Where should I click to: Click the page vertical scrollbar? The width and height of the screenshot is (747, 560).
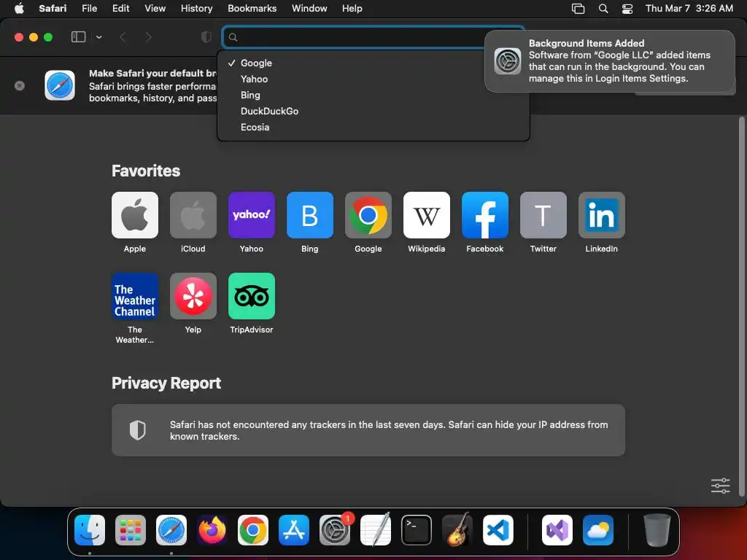point(741,307)
